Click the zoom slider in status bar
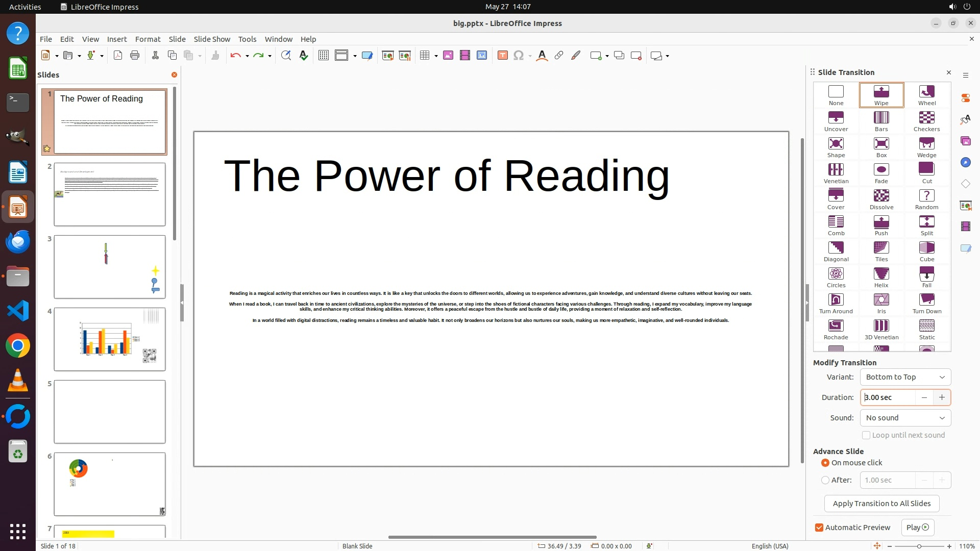 pyautogui.click(x=919, y=546)
